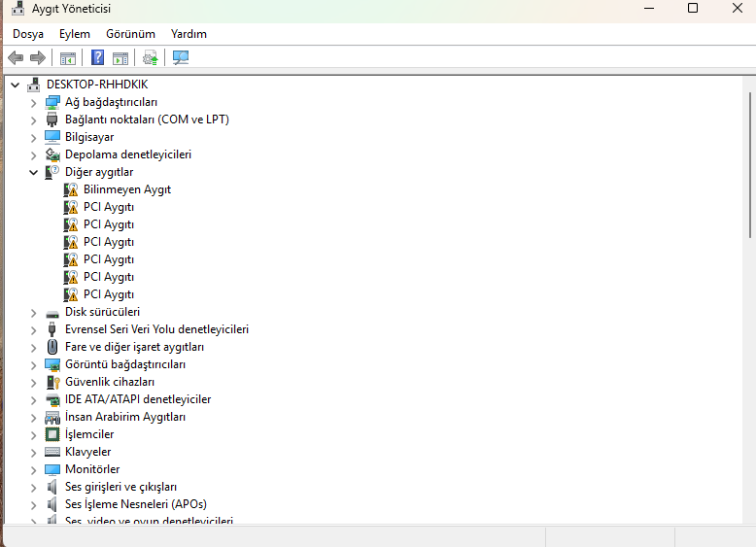
Task: Click the Depolama denetleyicileri icon
Action: click(x=52, y=154)
